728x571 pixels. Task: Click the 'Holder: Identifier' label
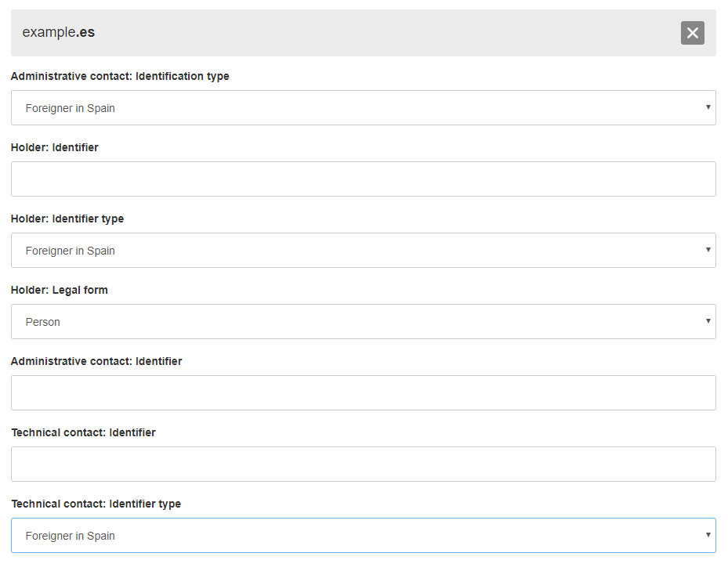coord(55,147)
